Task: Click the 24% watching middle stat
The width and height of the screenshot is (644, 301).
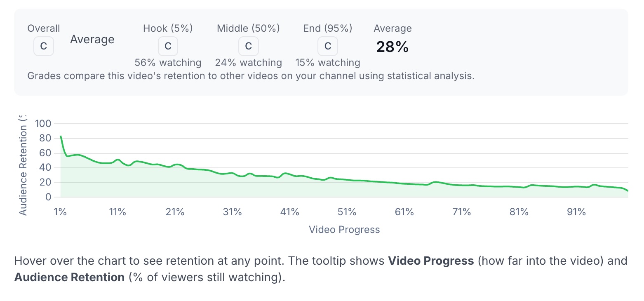Action: point(248,62)
